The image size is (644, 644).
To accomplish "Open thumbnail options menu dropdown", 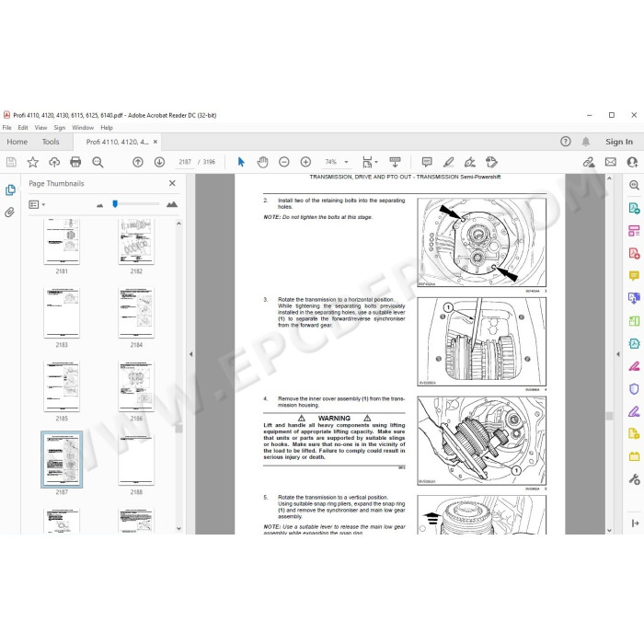I will (37, 204).
